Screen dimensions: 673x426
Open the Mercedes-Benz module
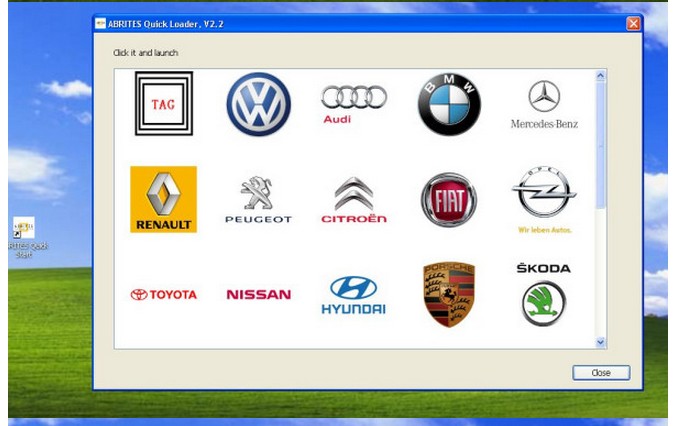pyautogui.click(x=544, y=105)
